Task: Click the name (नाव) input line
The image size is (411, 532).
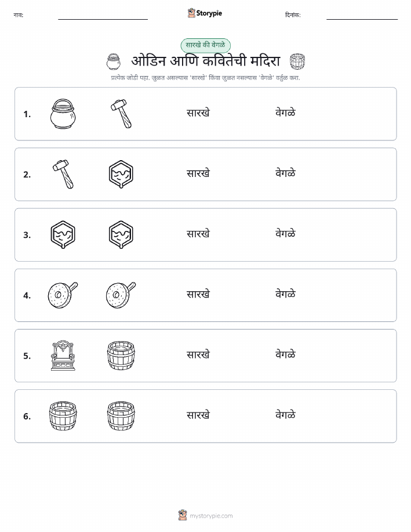Action: click(103, 19)
